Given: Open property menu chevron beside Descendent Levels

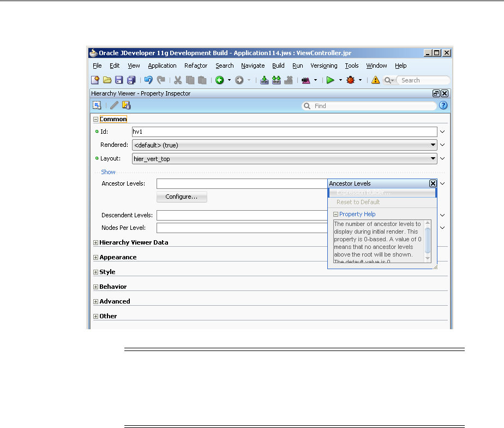Looking at the screenshot, I should (x=442, y=215).
